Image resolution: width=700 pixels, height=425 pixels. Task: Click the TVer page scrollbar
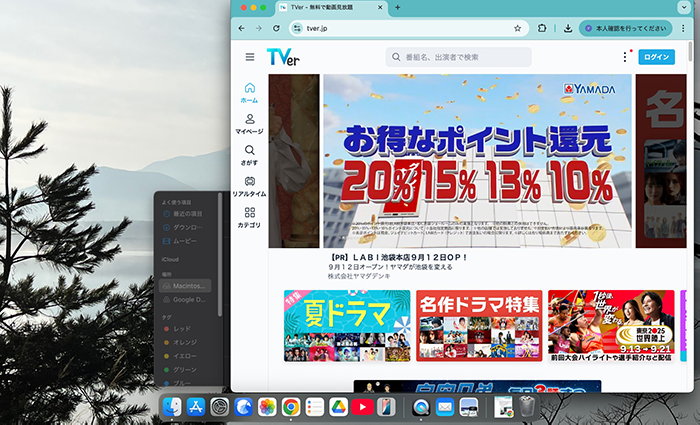coord(690,51)
